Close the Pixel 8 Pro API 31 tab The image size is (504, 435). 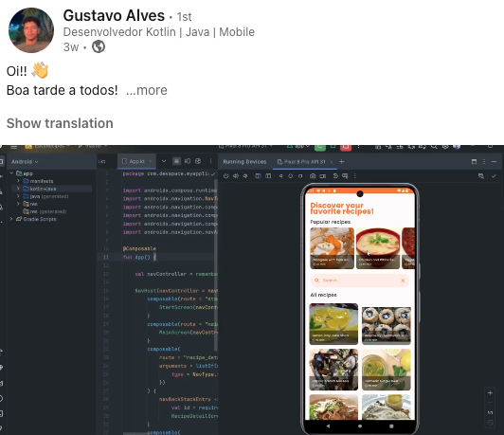(x=332, y=162)
